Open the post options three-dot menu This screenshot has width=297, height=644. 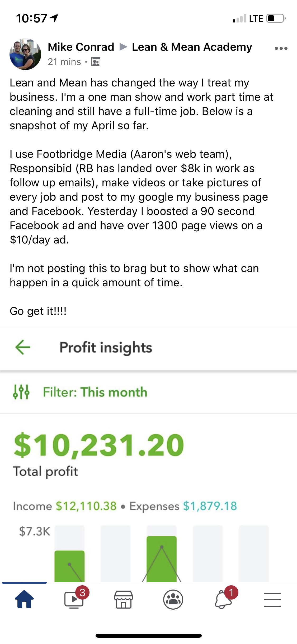[x=281, y=48]
